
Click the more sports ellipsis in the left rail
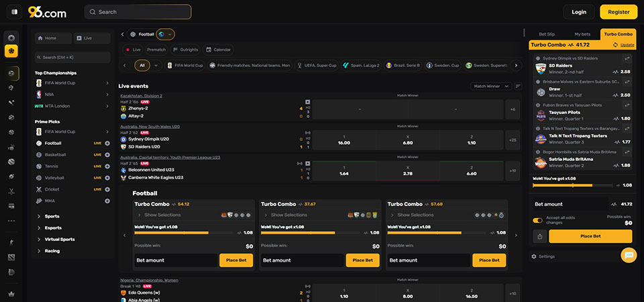point(11,221)
